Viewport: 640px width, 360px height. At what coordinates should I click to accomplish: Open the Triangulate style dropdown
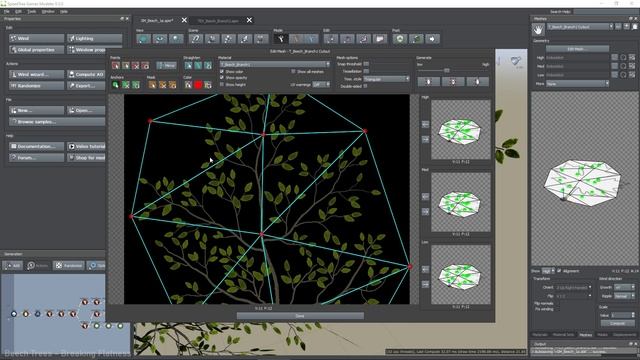pyautogui.click(x=386, y=78)
